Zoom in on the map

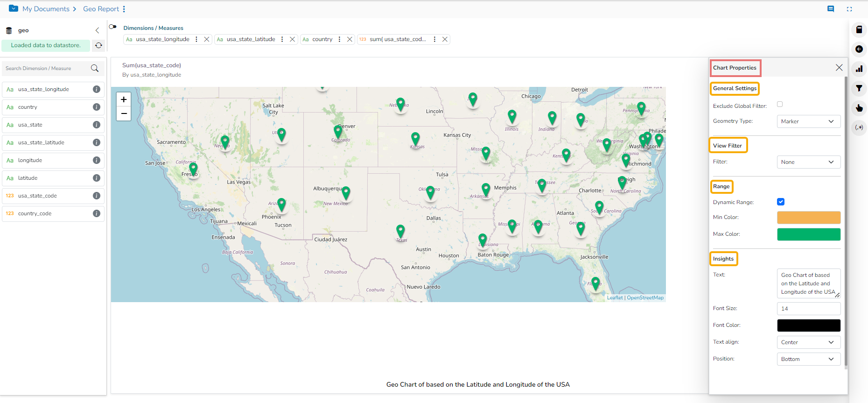(124, 99)
